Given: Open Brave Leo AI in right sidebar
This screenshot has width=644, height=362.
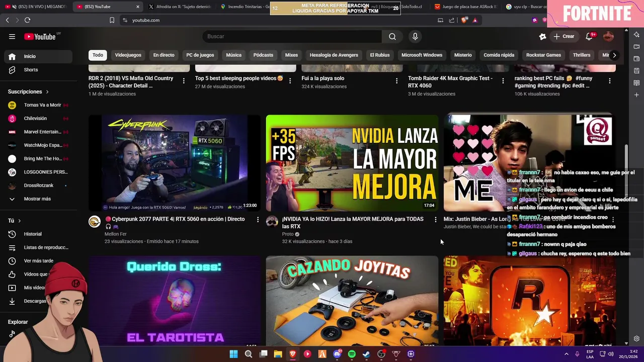Looking at the screenshot, I should [636, 35].
